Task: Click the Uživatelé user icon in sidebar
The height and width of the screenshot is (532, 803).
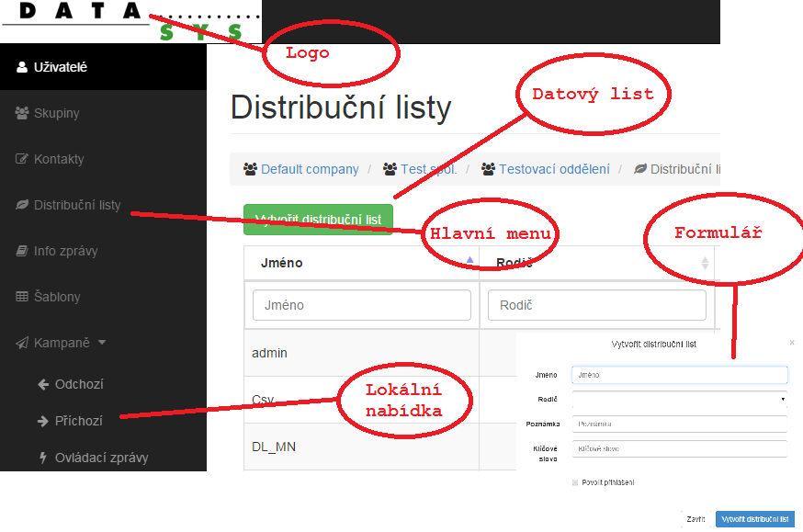Action: point(22,67)
